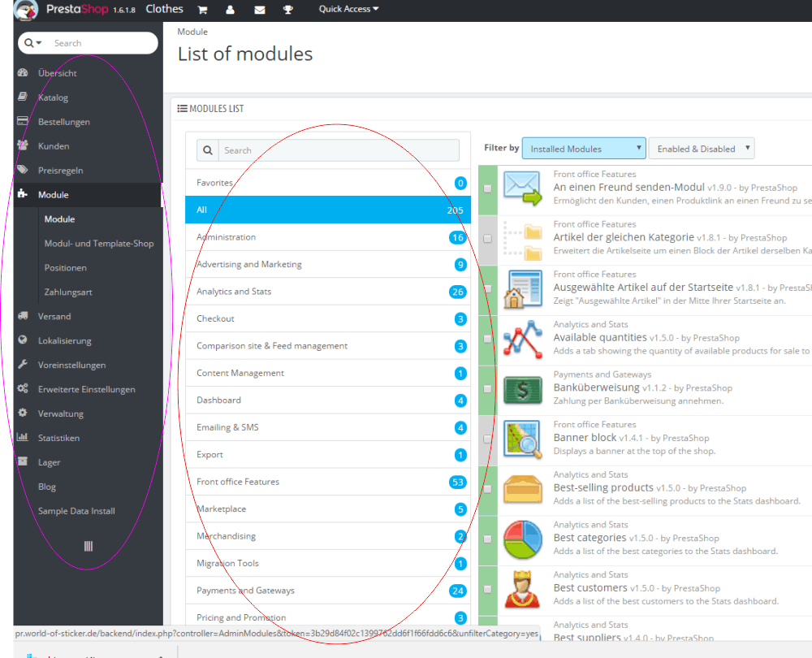Screen dimensions: 812x658
Task: Click the Voreinstellungen wrench icon
Action: click(x=23, y=365)
